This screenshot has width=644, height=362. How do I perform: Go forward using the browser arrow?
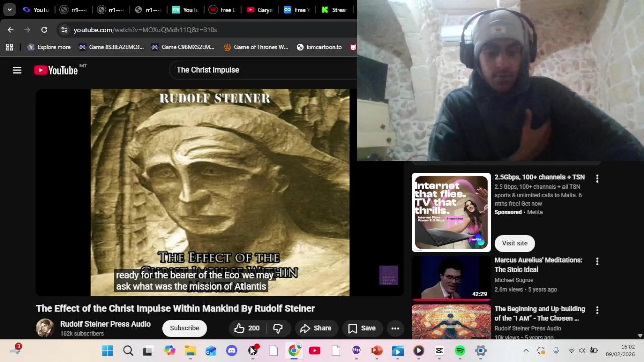(x=27, y=30)
